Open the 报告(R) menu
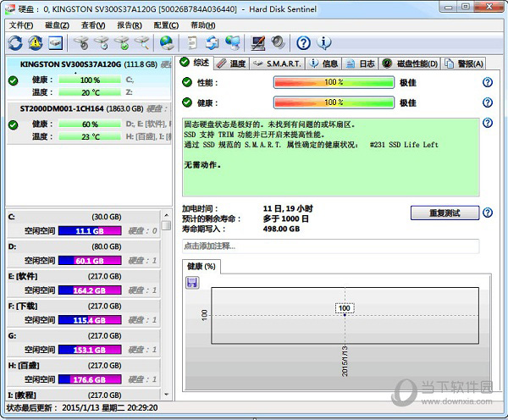Viewport: 508px width, 420px height. [130, 25]
